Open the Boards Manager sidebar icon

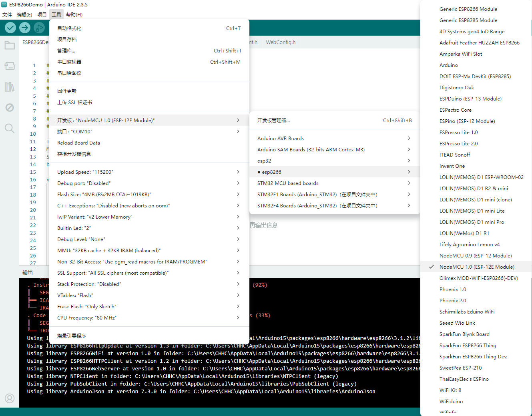pyautogui.click(x=10, y=66)
